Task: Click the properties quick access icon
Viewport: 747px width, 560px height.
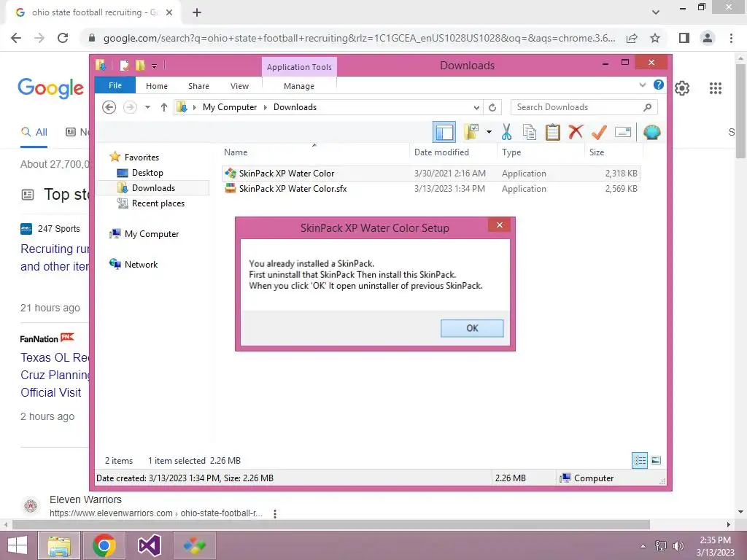Action: coord(124,65)
